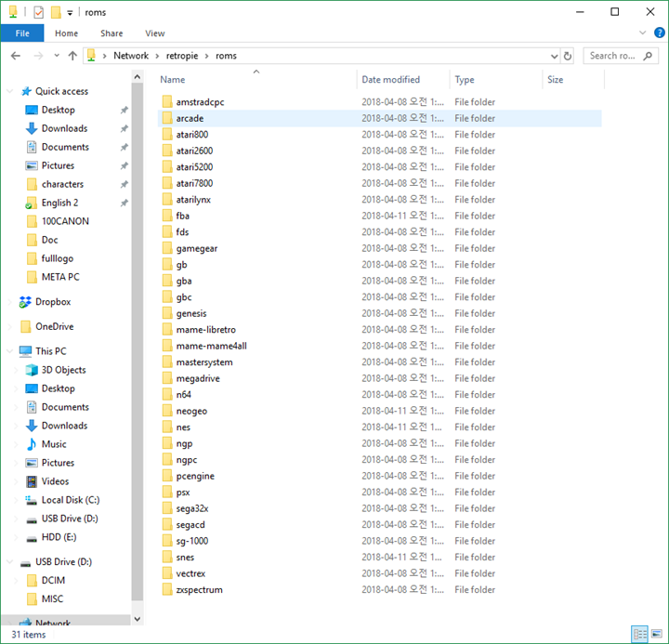Open the Help question mark icon
The width and height of the screenshot is (669, 644).
pyautogui.click(x=659, y=33)
